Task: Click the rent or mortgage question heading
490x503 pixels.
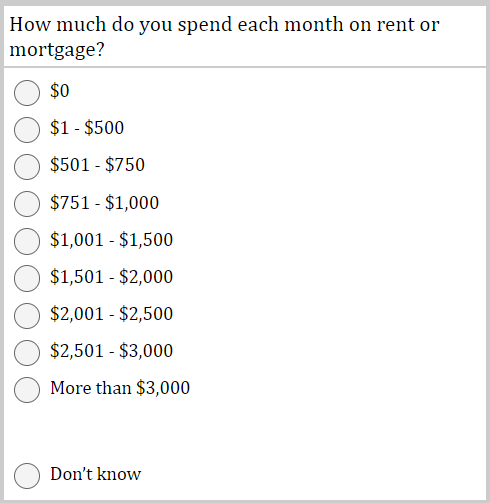Action: tap(224, 37)
